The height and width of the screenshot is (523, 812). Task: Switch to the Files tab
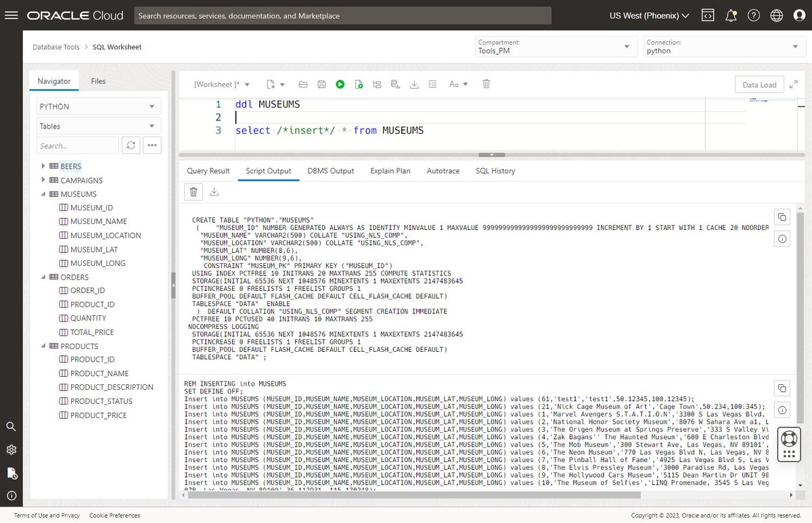[x=98, y=81]
